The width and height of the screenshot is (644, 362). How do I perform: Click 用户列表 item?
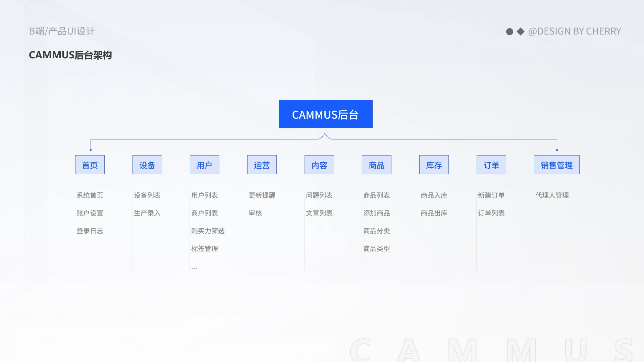click(205, 195)
